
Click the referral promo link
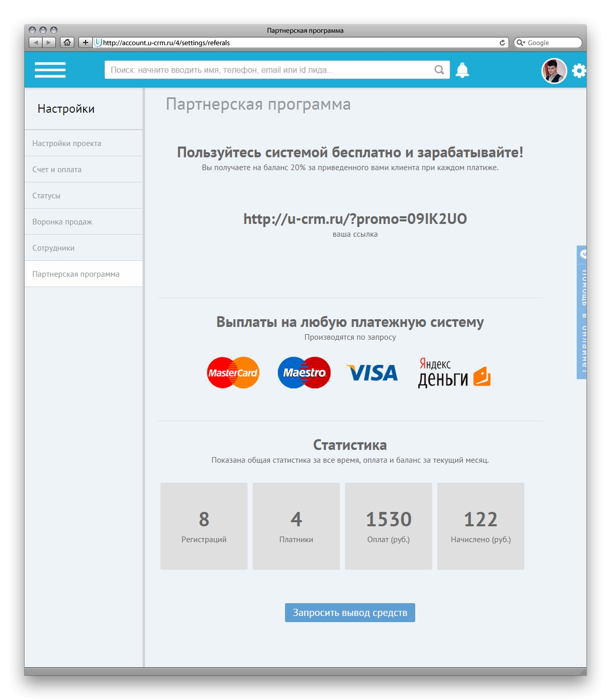(355, 219)
